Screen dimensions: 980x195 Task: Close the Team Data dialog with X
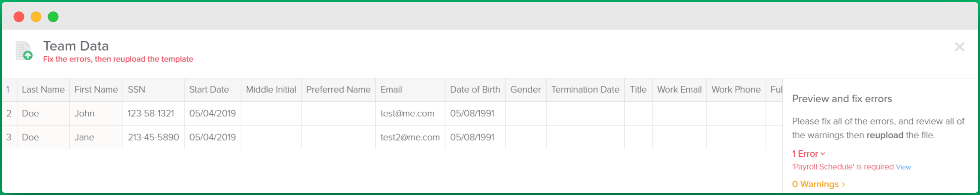959,47
